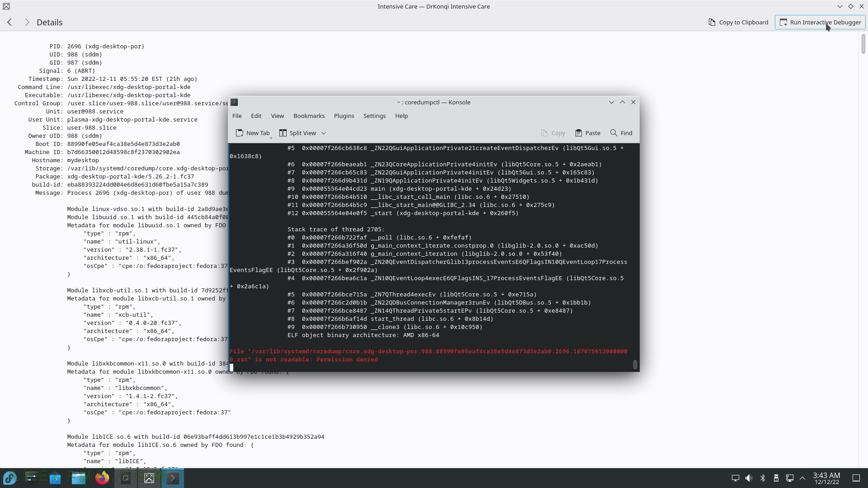Click the Hostname 'mydesktop' value
Viewport: 868px width, 488px height.
pos(83,160)
